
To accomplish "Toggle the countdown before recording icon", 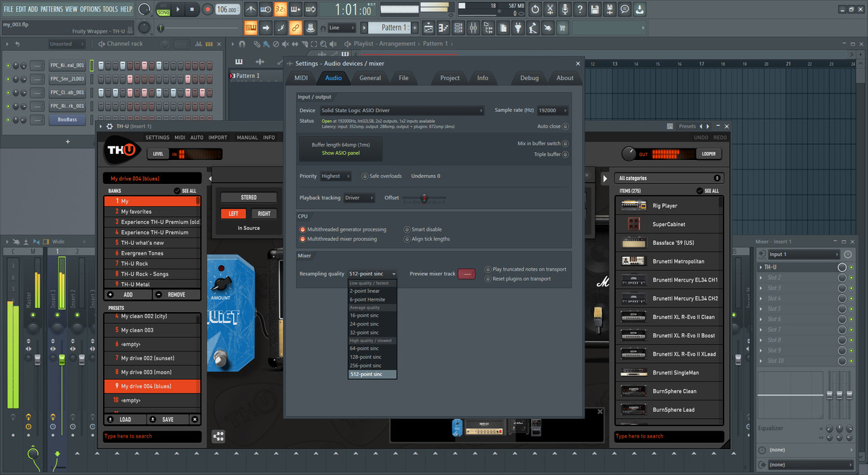I will coord(281,9).
